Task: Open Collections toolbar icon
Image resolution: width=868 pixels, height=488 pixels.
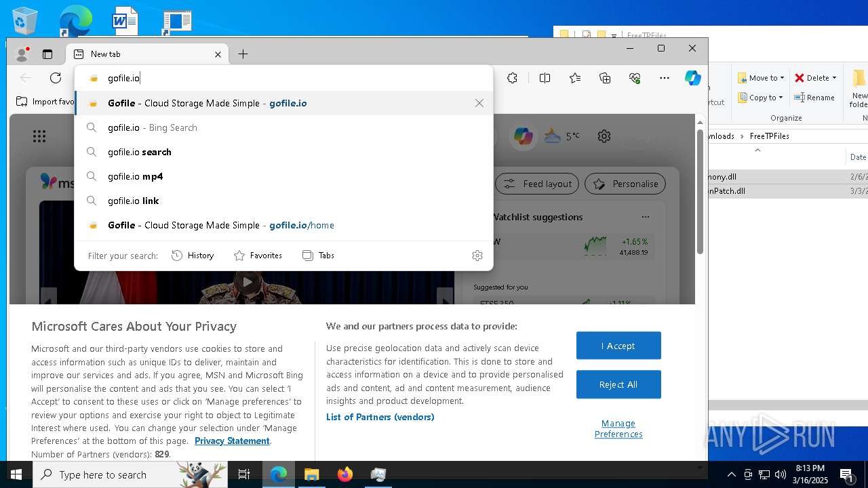Action: [x=605, y=78]
